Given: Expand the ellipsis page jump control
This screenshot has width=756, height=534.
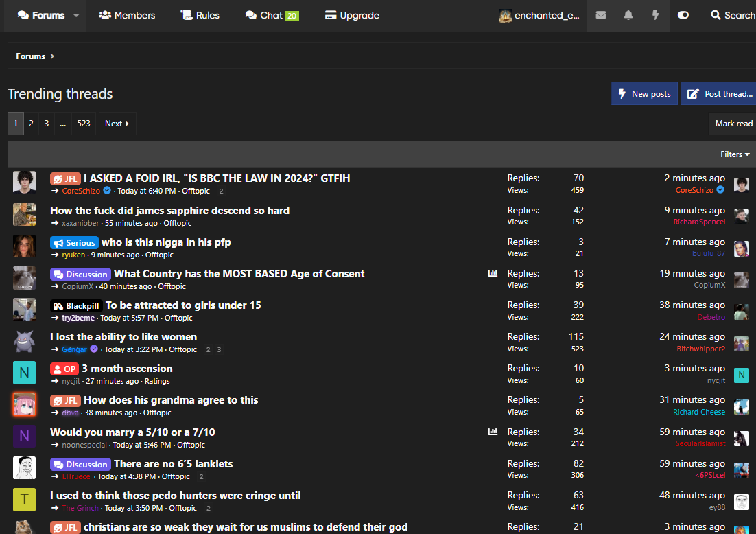Looking at the screenshot, I should (62, 124).
